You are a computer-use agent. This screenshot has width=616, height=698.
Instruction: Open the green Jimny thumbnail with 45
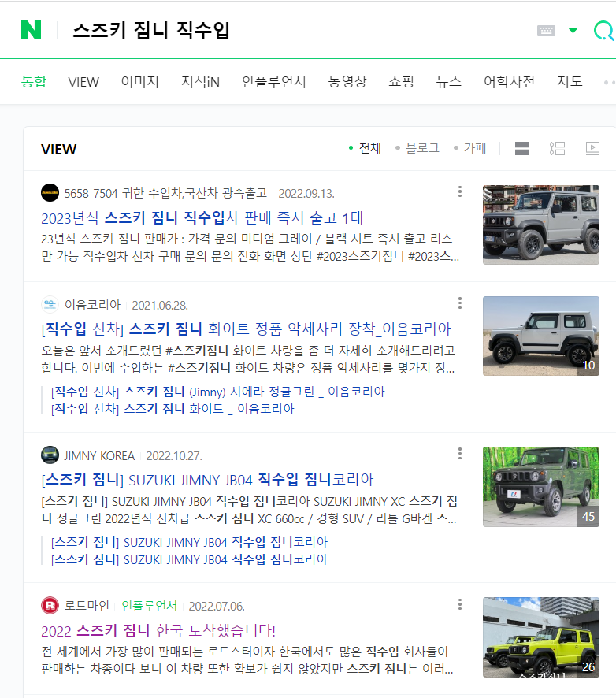pyautogui.click(x=541, y=487)
